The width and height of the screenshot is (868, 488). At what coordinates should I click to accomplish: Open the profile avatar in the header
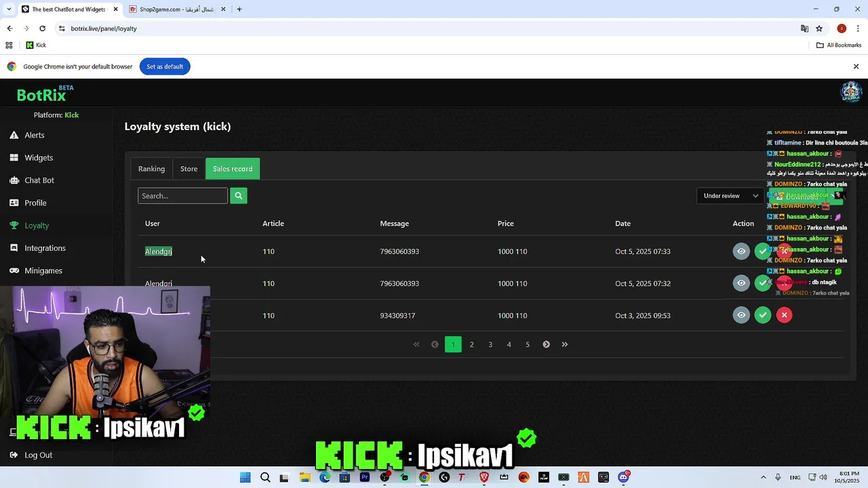pyautogui.click(x=851, y=91)
